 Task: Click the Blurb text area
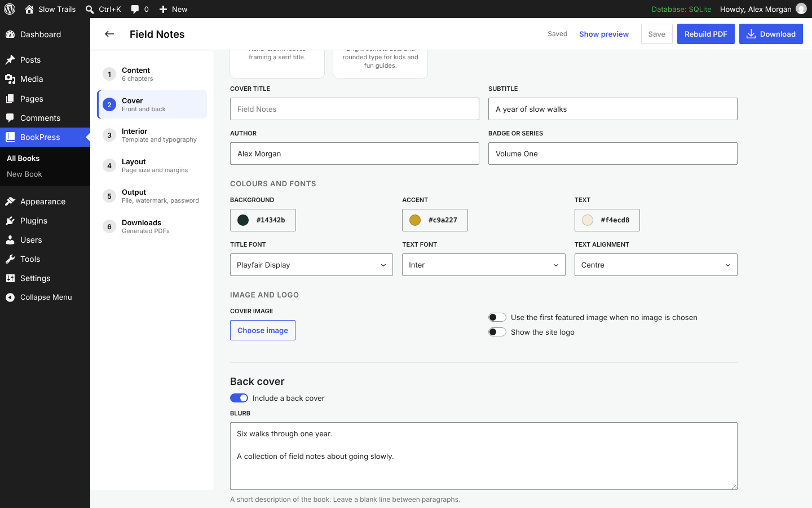tap(484, 456)
